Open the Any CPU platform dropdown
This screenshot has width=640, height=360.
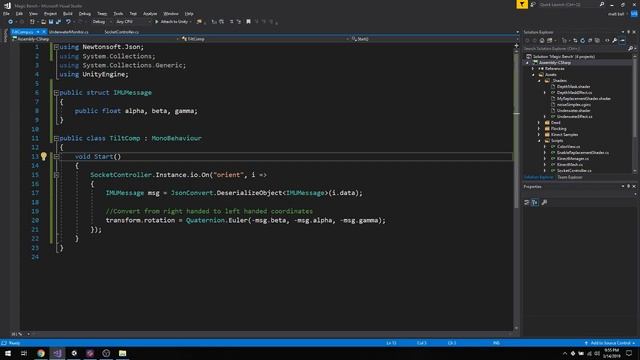click(133, 22)
